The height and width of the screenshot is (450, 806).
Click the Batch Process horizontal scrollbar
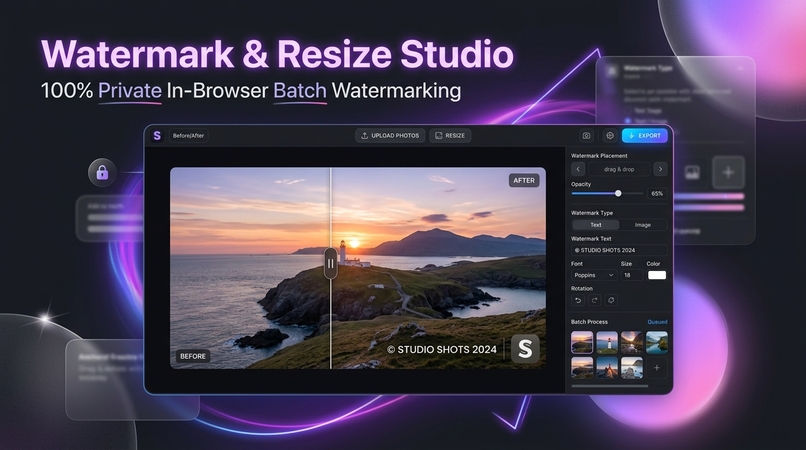(610, 386)
